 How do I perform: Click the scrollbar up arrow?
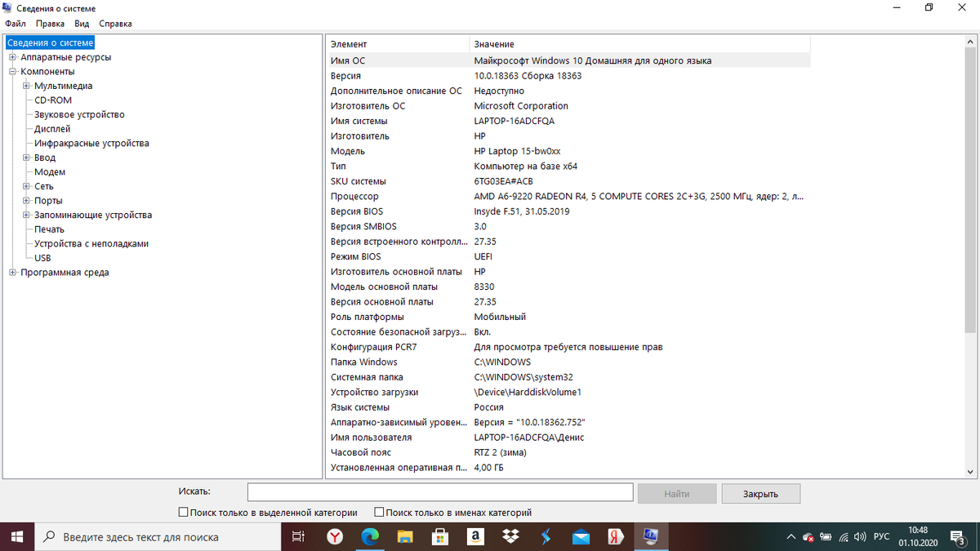pos(970,41)
